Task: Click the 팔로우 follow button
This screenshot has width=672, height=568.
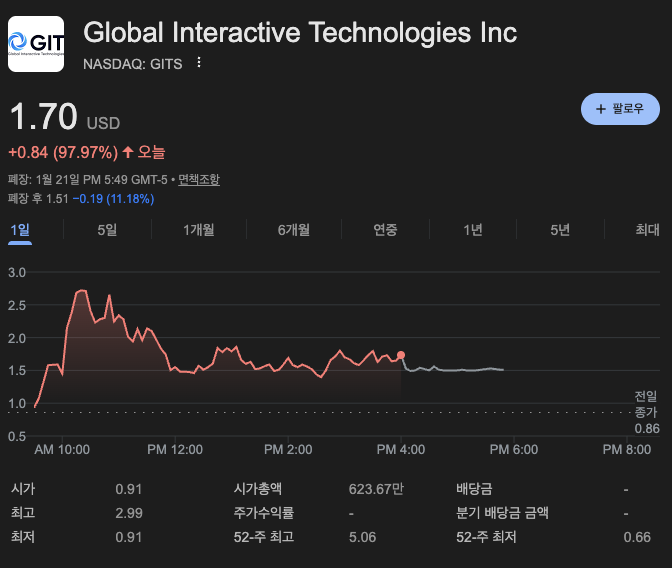Action: pyautogui.click(x=620, y=109)
